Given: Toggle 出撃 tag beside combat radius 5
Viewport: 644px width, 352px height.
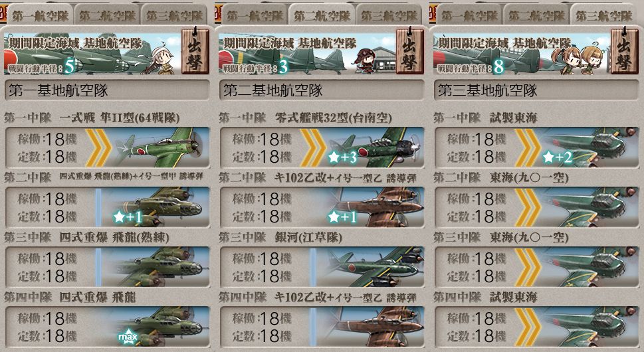Looking at the screenshot, I should point(195,51).
